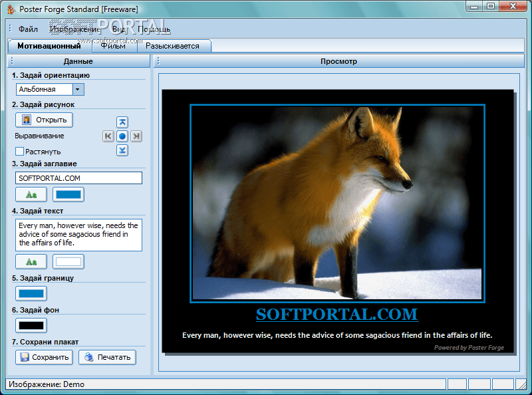Screen dimensions: 532x395
Task: Open the Файл menu
Action: pyautogui.click(x=28, y=29)
